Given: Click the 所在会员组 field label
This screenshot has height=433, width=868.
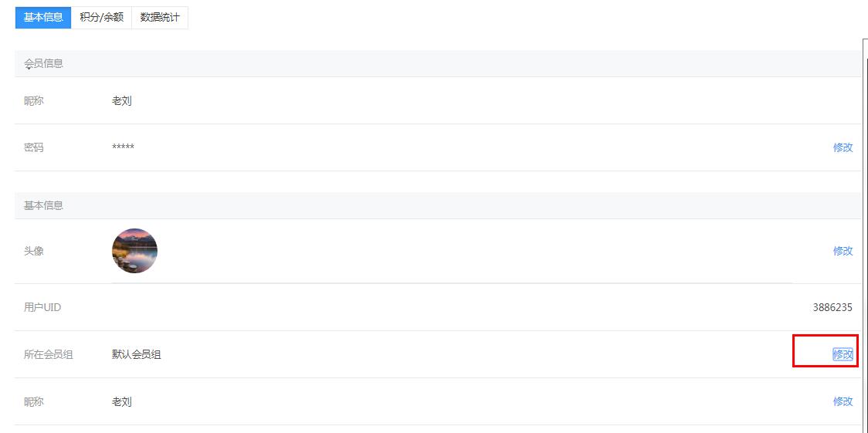Looking at the screenshot, I should [48, 355].
